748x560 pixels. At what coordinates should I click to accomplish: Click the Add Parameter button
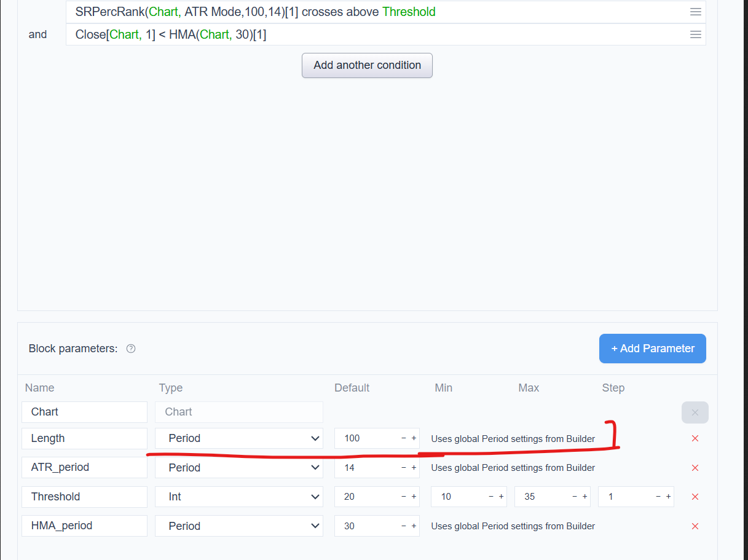tap(653, 349)
